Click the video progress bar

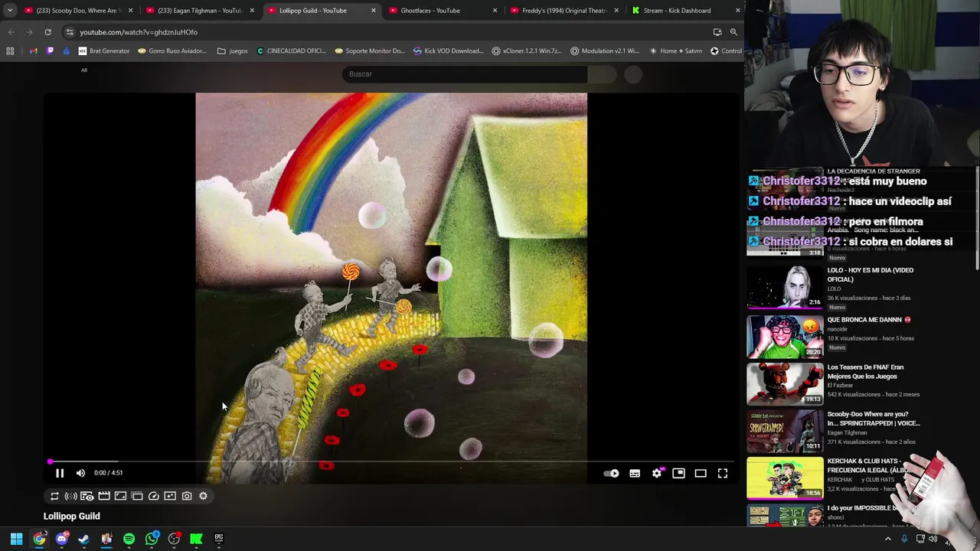(391, 461)
